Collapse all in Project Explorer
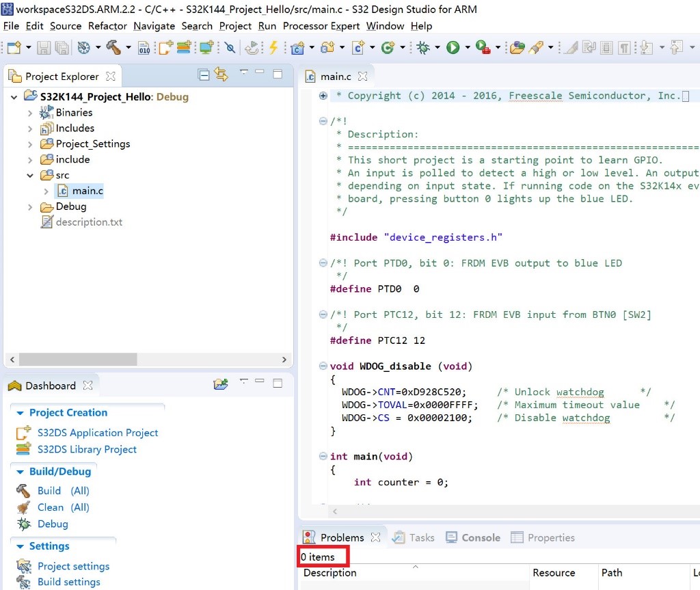Image resolution: width=700 pixels, height=590 pixels. point(204,75)
